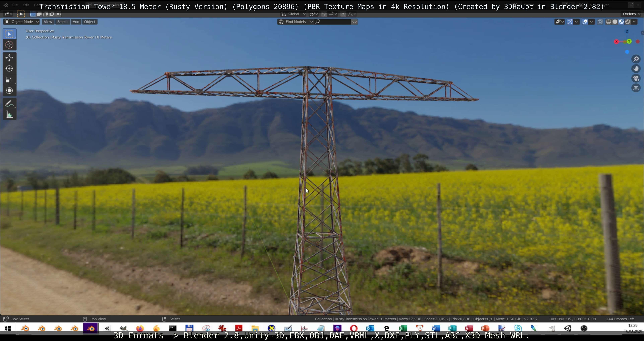This screenshot has width=644, height=341.
Task: Expand the asset bar arrow beside search
Action: pyautogui.click(x=354, y=22)
